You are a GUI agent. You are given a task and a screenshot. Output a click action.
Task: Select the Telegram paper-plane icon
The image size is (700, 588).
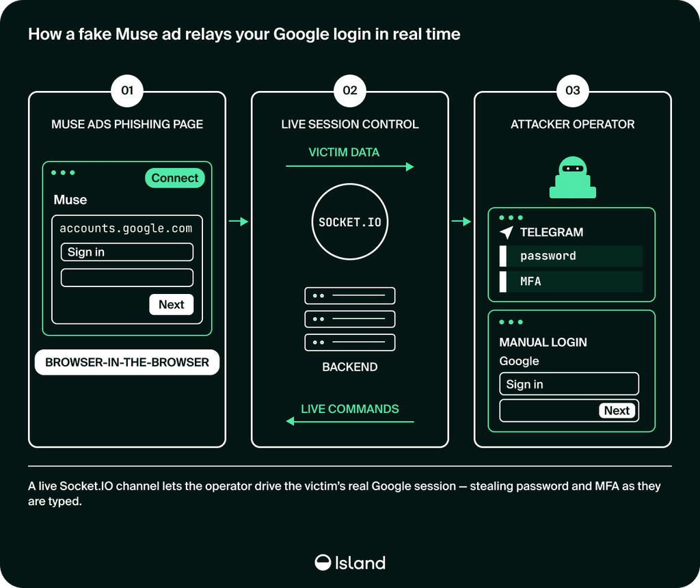pos(507,232)
